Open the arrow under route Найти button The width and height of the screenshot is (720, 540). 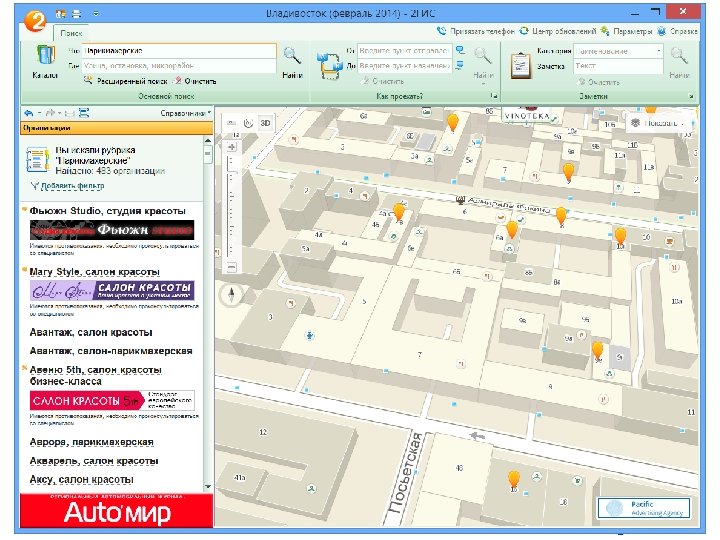tap(484, 84)
